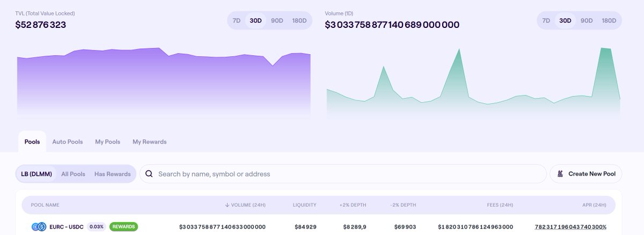Sort by -2% Depth column header
This screenshot has height=235, width=644.
[403, 205]
